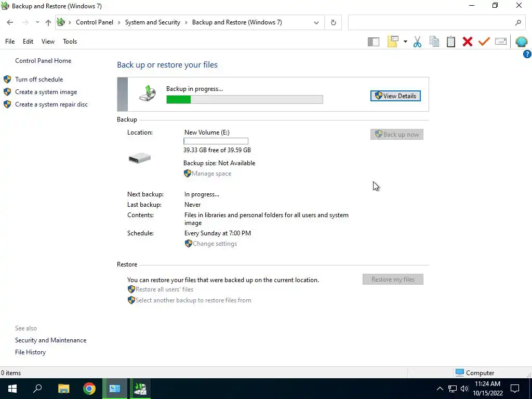Expand the dropdown arrow beside the folder options icon
The image size is (532, 399).
(x=405, y=42)
